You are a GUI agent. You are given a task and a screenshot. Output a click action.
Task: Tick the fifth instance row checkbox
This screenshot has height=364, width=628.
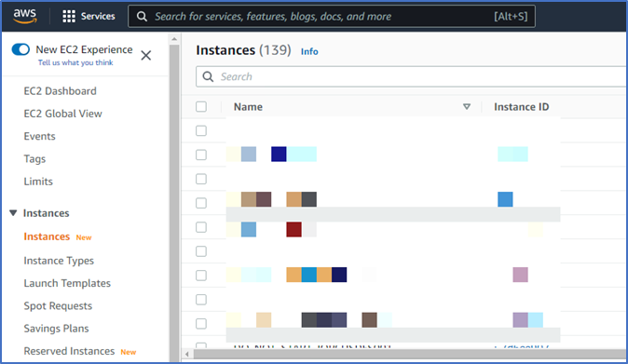(x=201, y=227)
